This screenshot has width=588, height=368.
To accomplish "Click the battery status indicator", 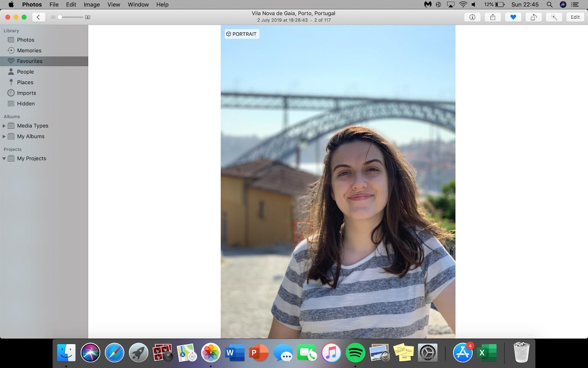I will tap(494, 4).
